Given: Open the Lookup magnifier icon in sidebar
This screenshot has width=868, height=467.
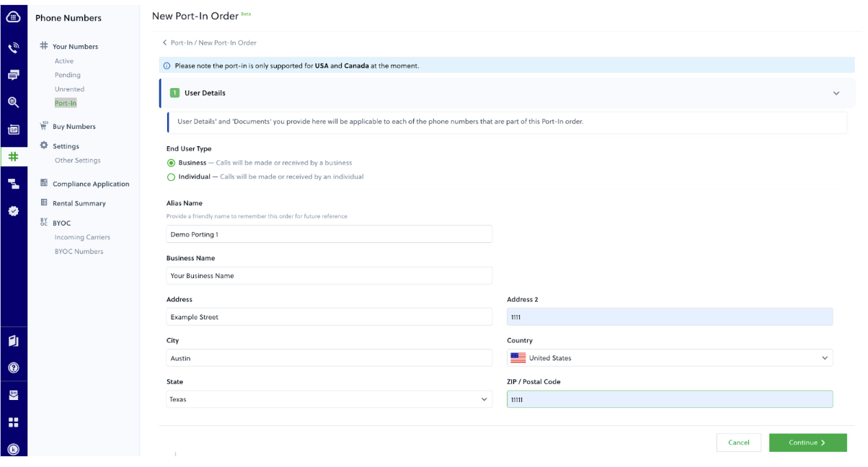Looking at the screenshot, I should click(13, 102).
